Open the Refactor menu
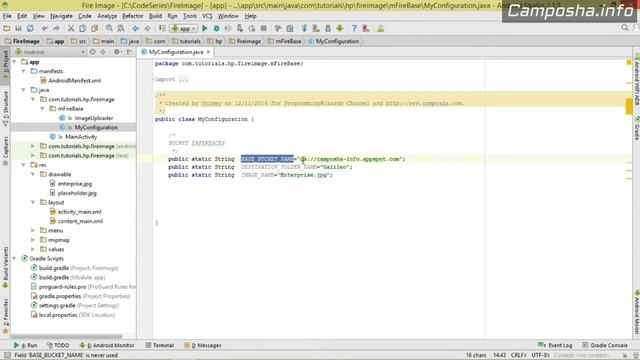Image resolution: width=640 pixels, height=360 pixels. click(133, 16)
